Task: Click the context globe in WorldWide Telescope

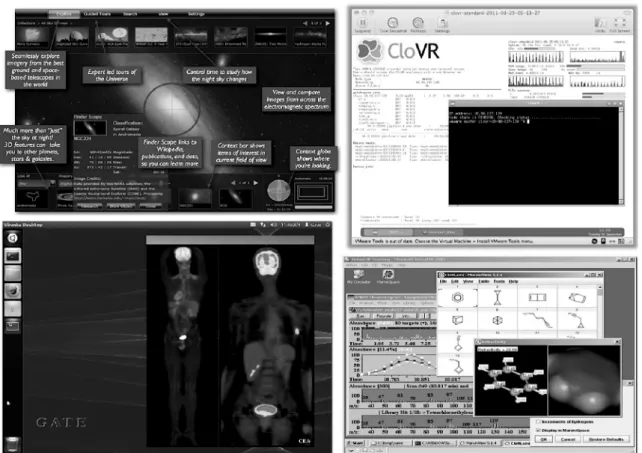Action: [x=279, y=191]
